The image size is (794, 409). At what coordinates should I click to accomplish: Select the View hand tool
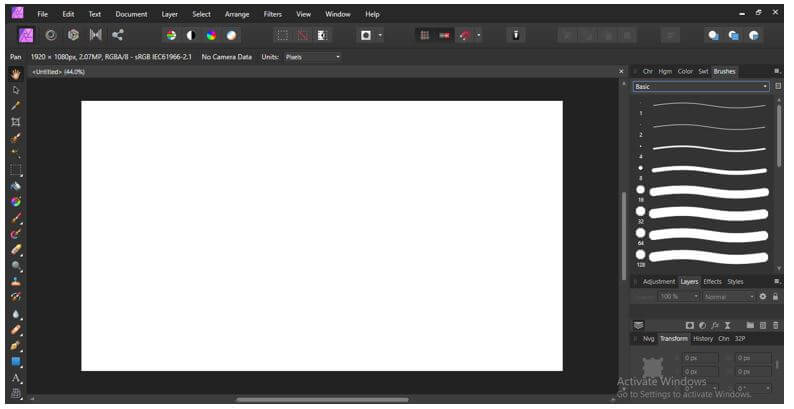16,74
